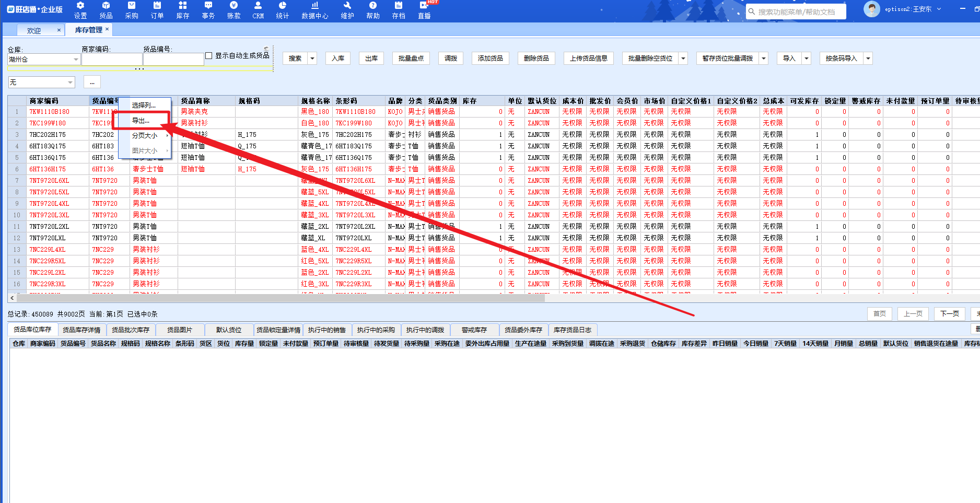Enable 显示自动生成货品 checkbox
Viewport: 980px width, 503px height.
tap(209, 56)
